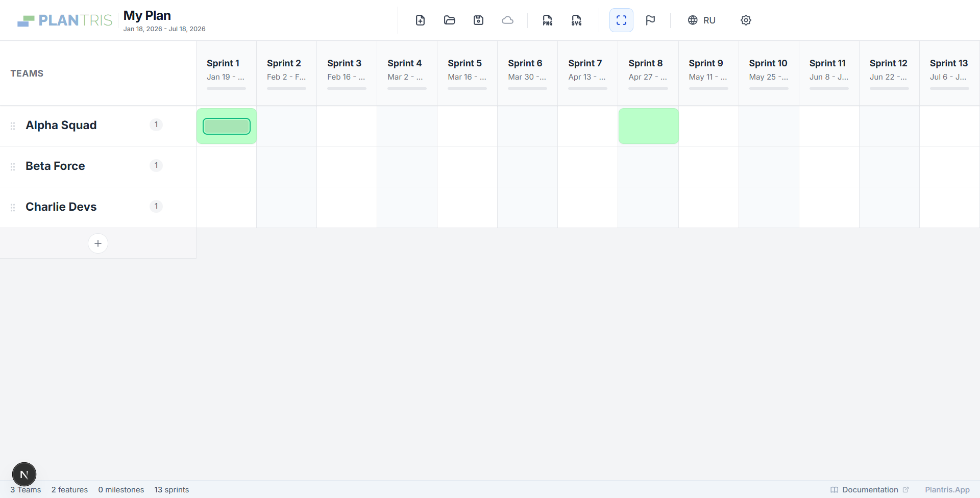Open Sprint 2 header
The image size is (980, 498).
286,73
